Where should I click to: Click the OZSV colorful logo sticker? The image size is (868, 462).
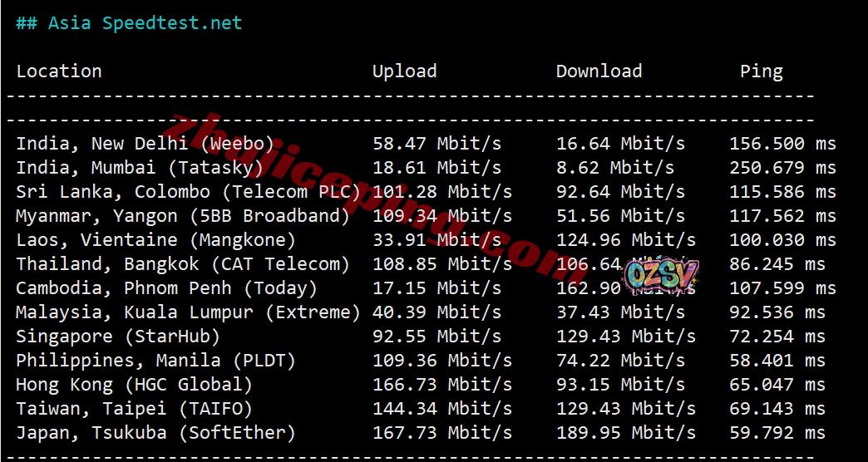662,276
